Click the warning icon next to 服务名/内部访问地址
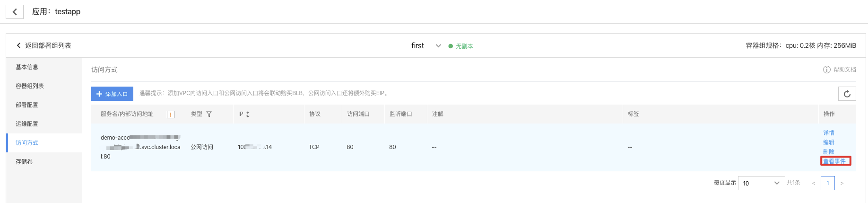Image resolution: width=868 pixels, height=203 pixels. 171,115
